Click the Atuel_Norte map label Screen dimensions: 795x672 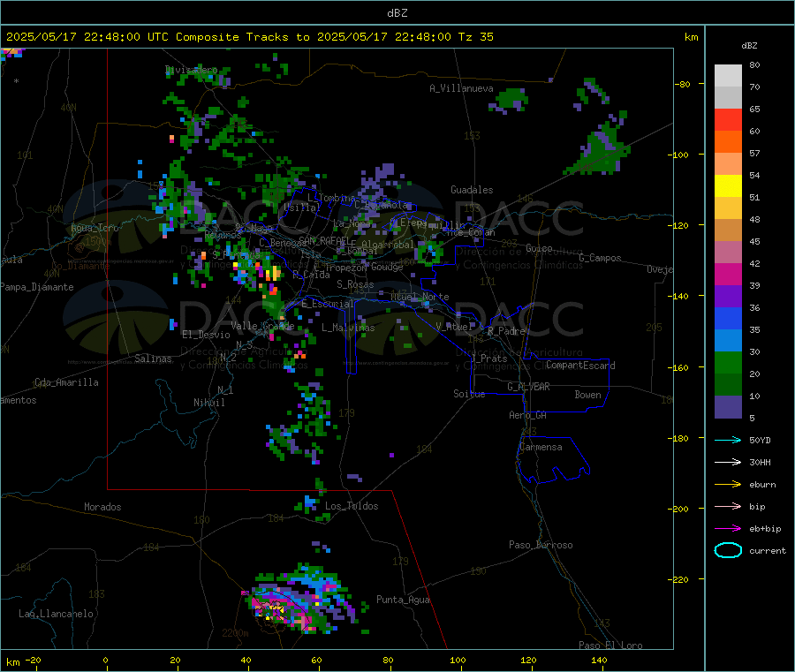[x=420, y=296]
